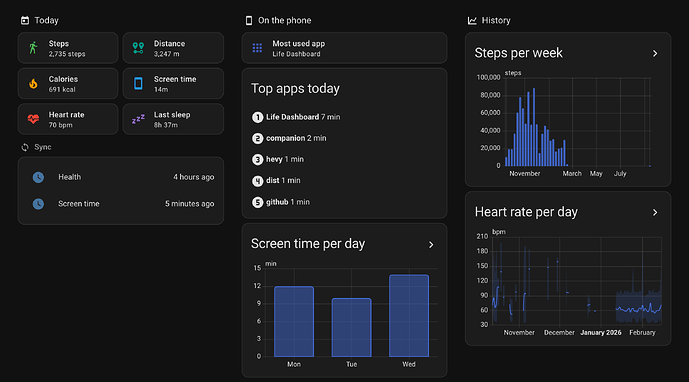This screenshot has width=689, height=382.
Task: Click the Tuesday screen time bar
Action: pos(352,327)
